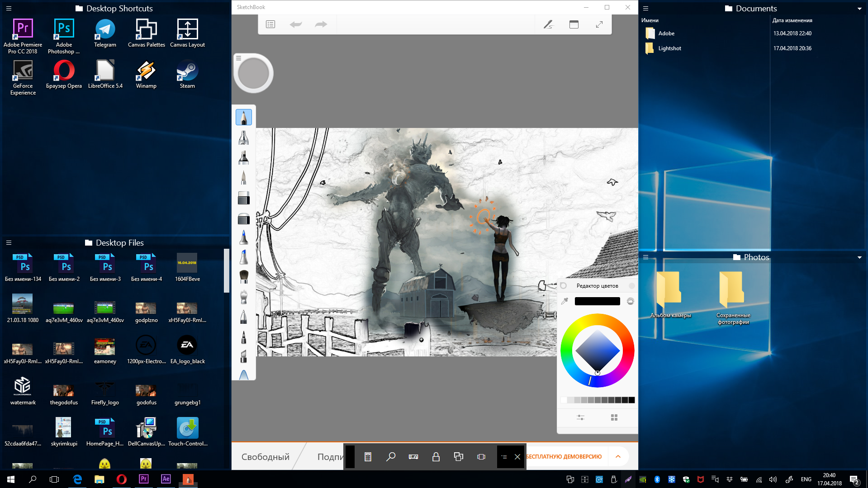
Task: Click the saturation diamond in color wheel
Action: (598, 350)
